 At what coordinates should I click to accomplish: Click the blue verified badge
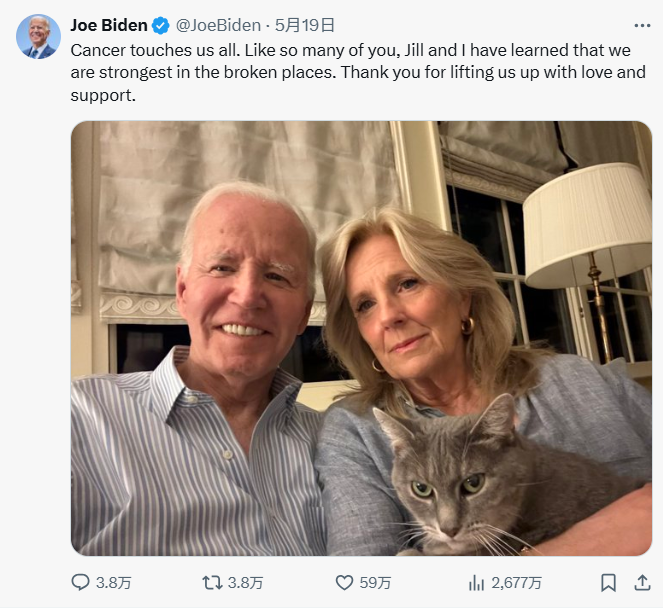(x=161, y=25)
